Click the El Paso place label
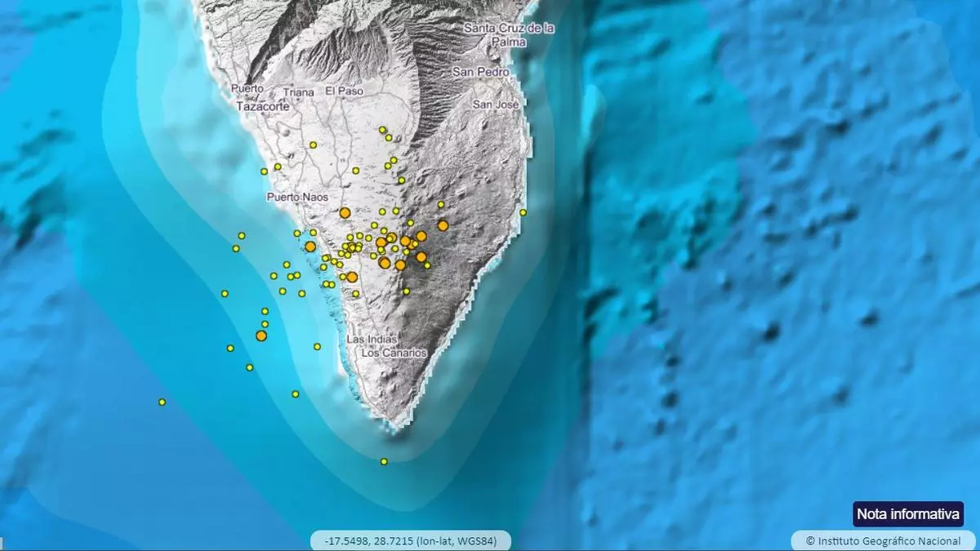 click(343, 91)
